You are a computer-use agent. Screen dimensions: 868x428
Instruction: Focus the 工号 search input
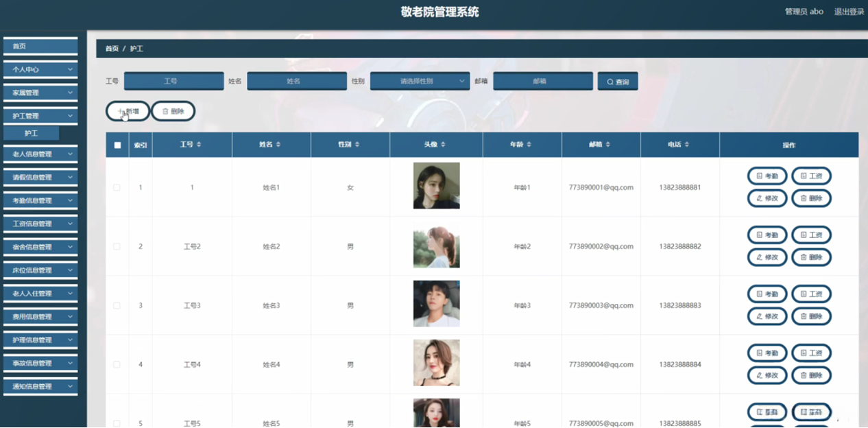(174, 81)
